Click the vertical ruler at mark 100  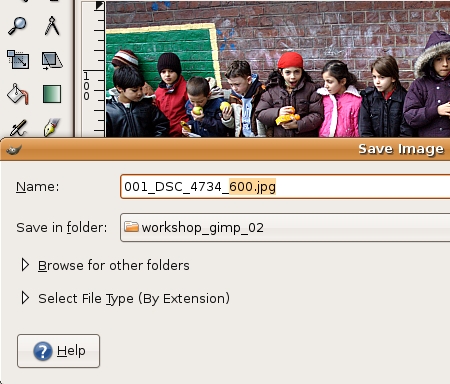point(86,86)
